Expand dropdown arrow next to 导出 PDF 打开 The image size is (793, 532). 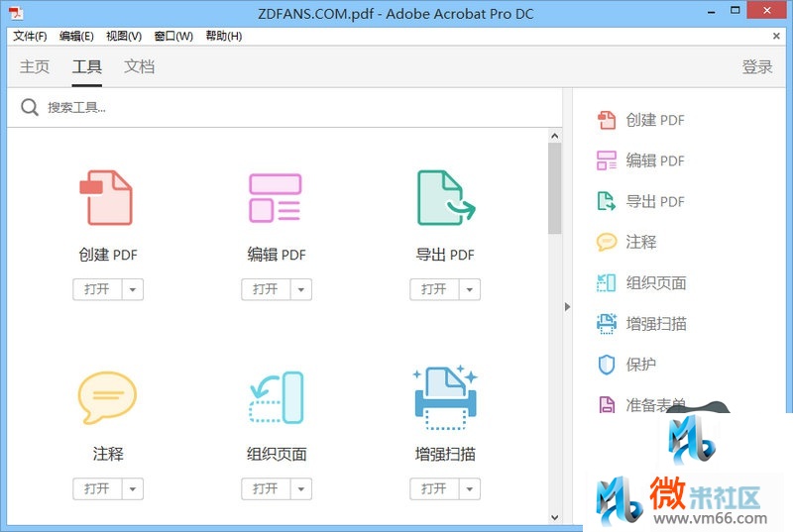coord(469,289)
